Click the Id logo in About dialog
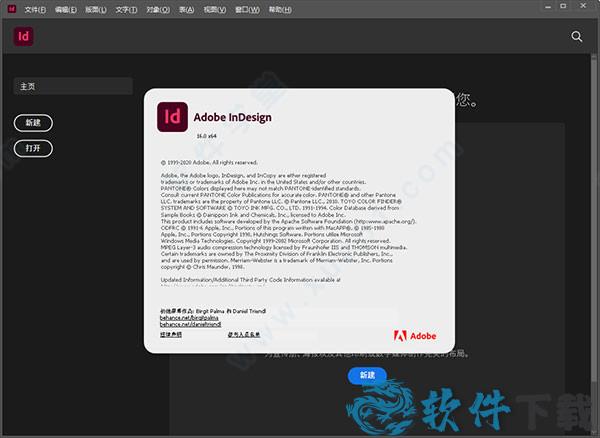Viewport: 600px width, 438px height. tap(172, 117)
